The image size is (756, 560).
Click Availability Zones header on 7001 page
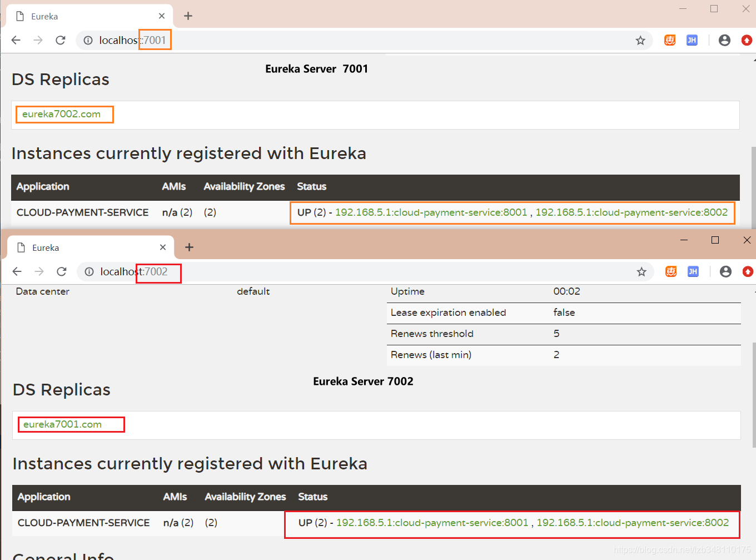[x=244, y=187]
